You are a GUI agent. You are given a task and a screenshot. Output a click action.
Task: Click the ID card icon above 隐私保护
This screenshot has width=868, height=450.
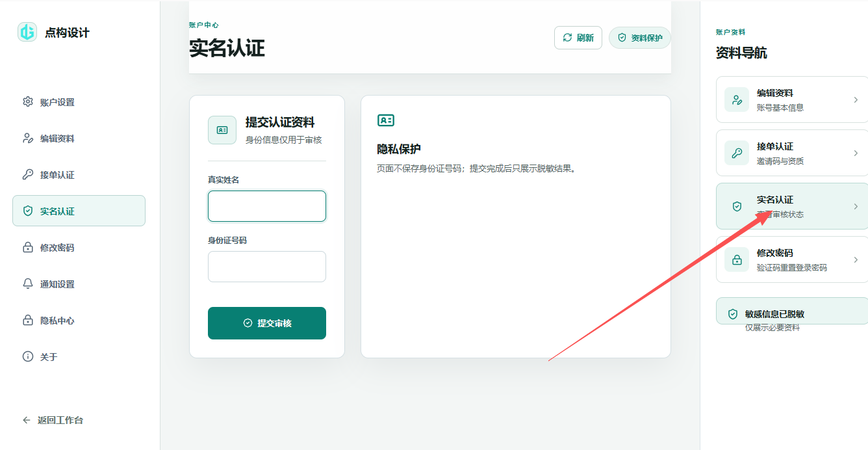[x=386, y=120]
